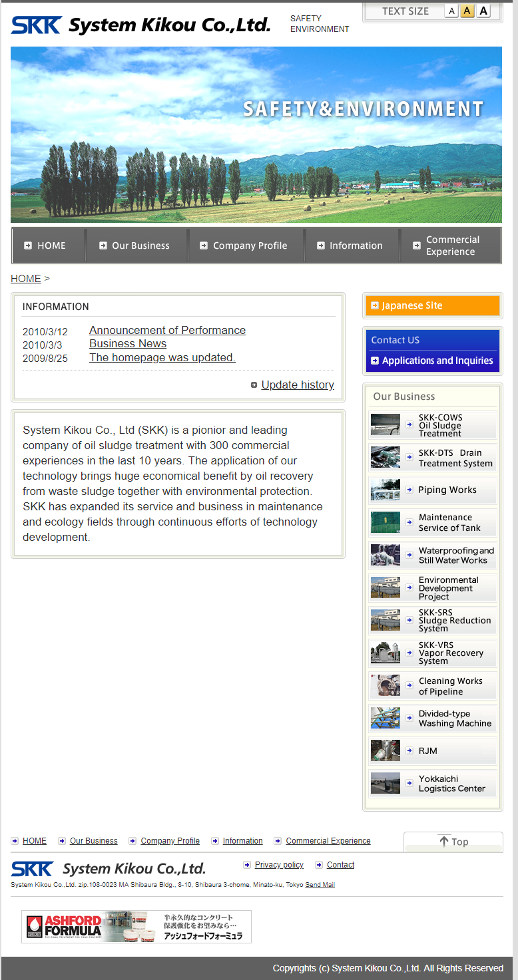The height and width of the screenshot is (980, 518).
Task: Open the Company Profile navigation tab
Action: 246,245
